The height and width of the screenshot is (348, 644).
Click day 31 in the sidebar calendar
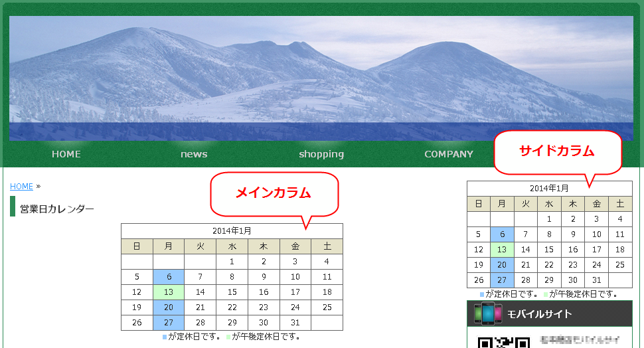[596, 280]
